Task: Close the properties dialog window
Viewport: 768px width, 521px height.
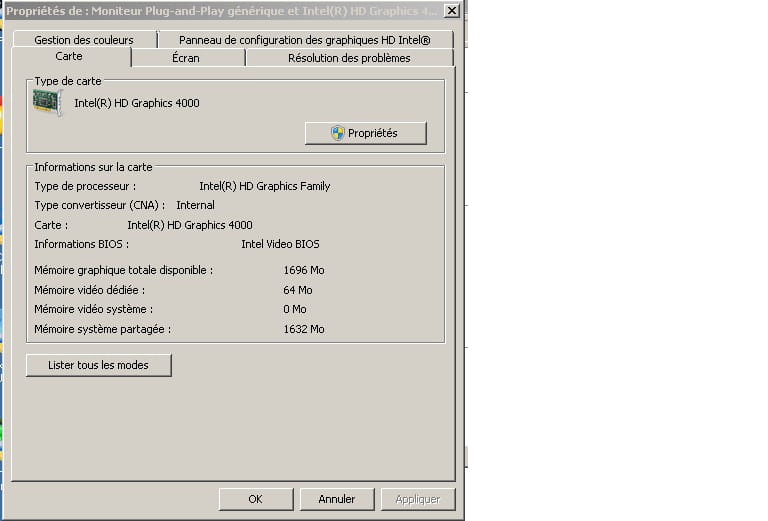Action: coord(451,10)
